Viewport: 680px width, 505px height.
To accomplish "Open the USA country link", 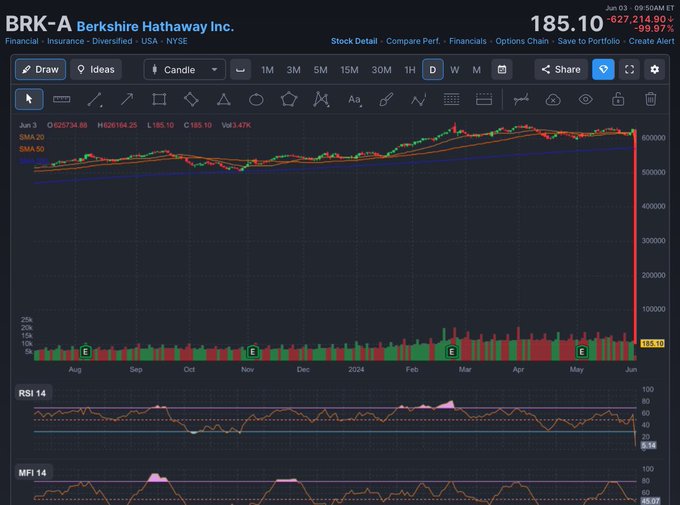I will click(149, 41).
